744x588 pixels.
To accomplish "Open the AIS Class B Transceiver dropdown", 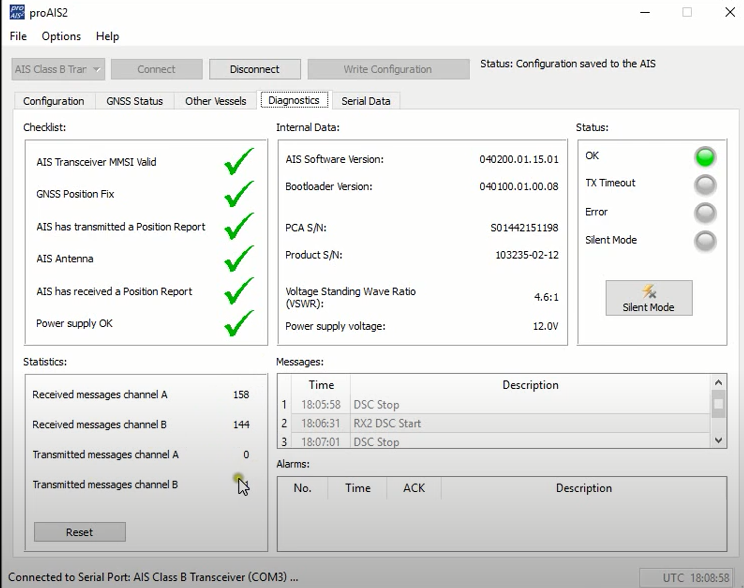I will click(x=58, y=69).
